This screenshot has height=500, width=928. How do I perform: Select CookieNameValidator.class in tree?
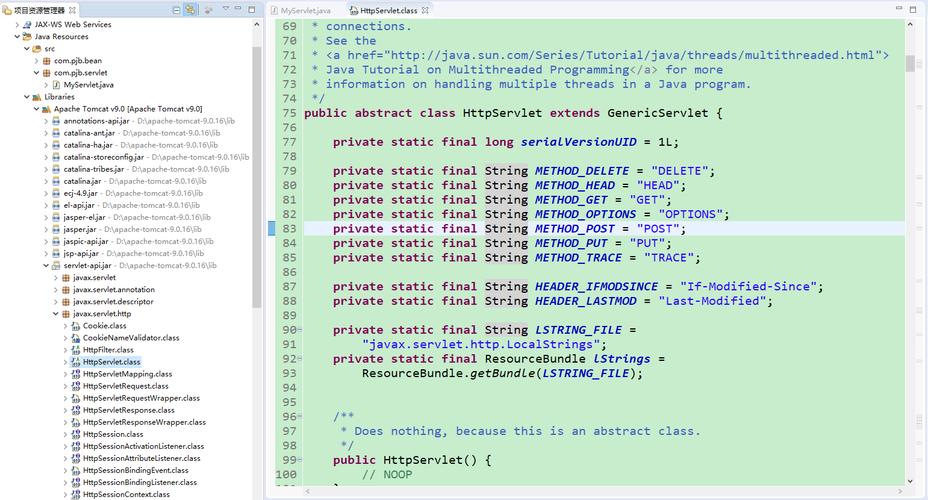coord(131,338)
